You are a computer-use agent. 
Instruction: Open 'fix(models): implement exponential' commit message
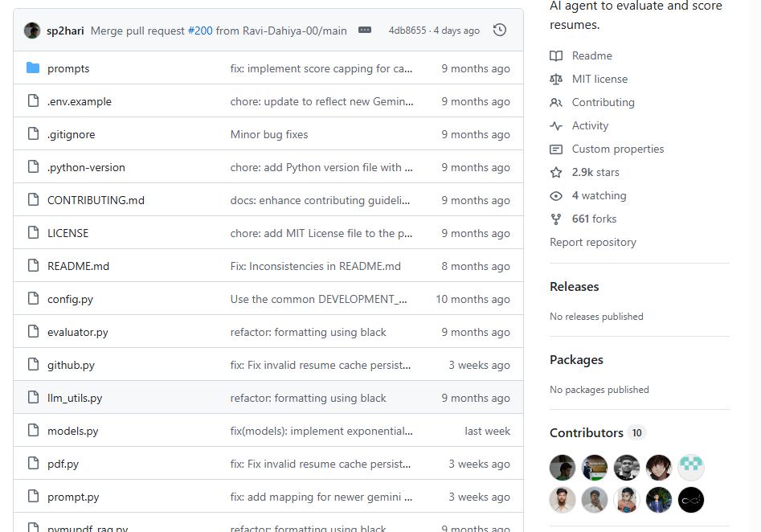321,432
